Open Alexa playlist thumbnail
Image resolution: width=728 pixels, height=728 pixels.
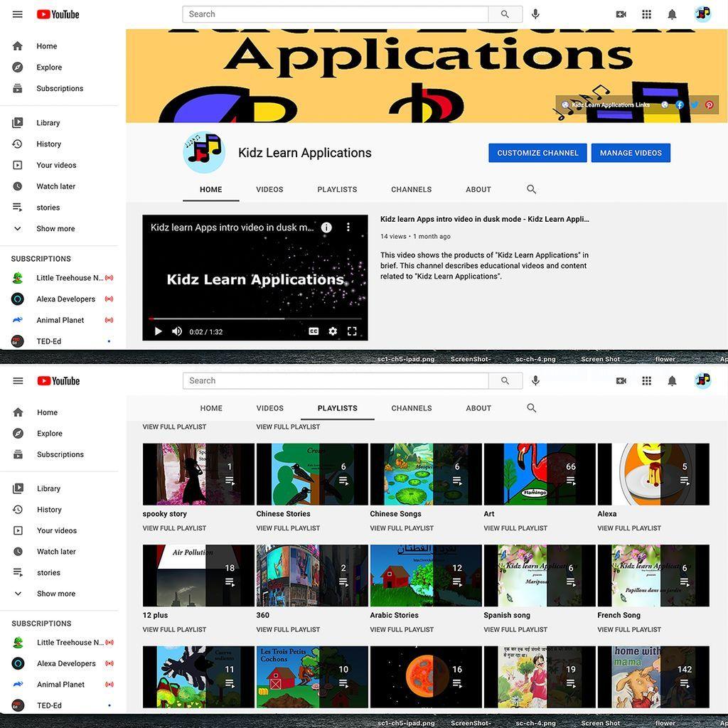click(653, 474)
